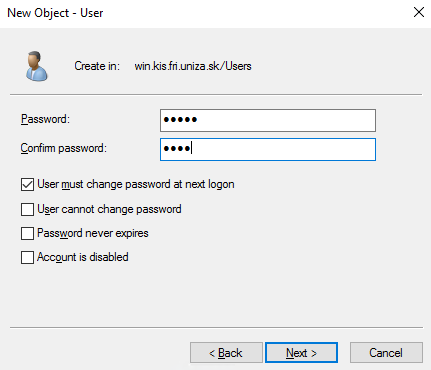The height and width of the screenshot is (370, 431).
Task: Uncheck the must change password checkbox box
Action: (27, 184)
